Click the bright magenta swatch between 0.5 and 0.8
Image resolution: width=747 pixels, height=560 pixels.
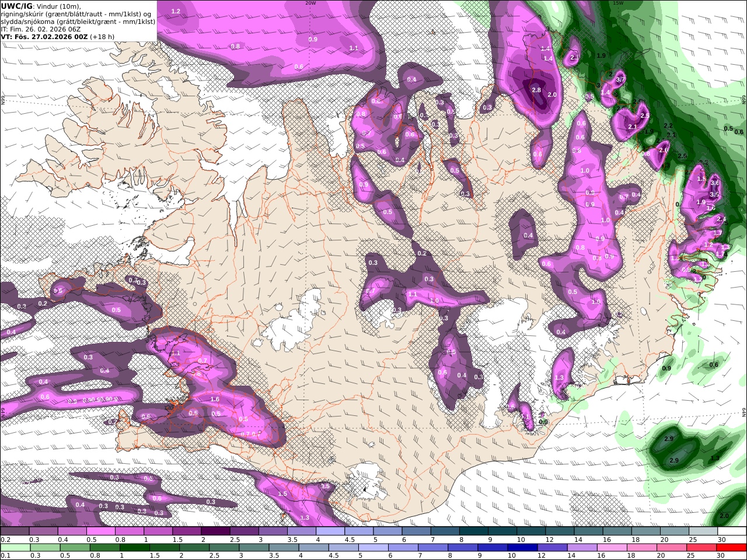(101, 531)
